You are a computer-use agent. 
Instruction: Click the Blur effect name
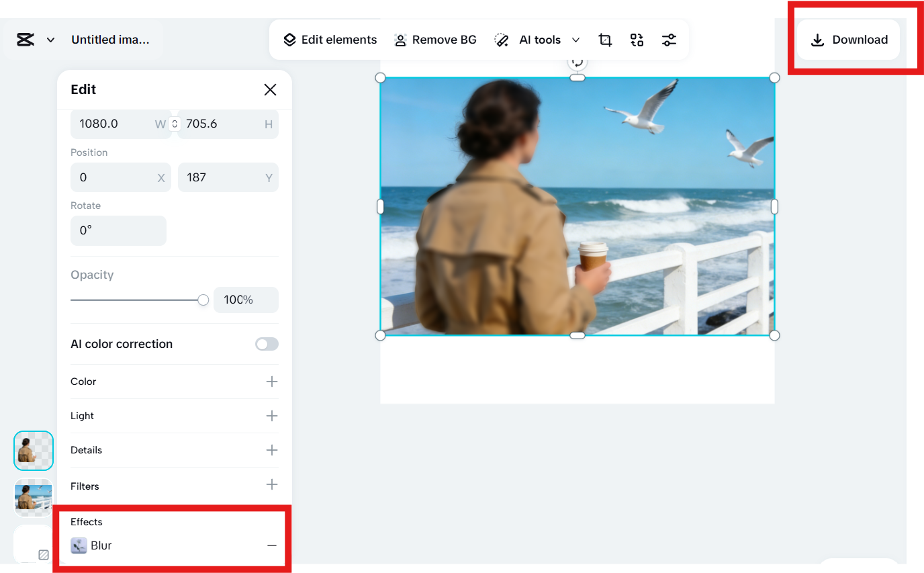tap(101, 545)
